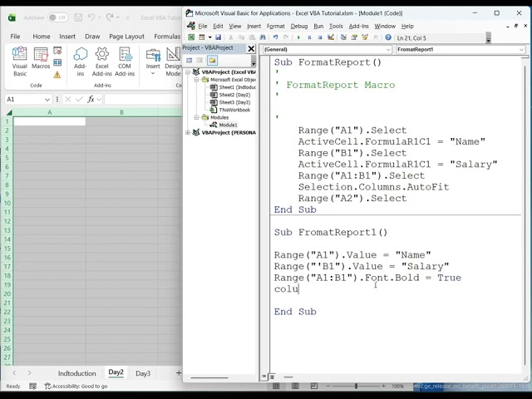The image size is (532, 399).
Task: Save the workbook using VBA toolbar disk icon
Action: (218, 37)
